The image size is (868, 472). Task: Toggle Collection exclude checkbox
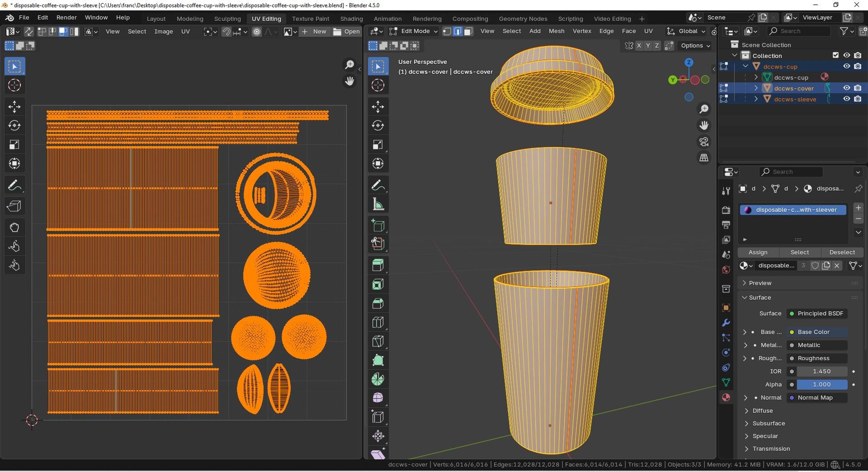point(835,55)
